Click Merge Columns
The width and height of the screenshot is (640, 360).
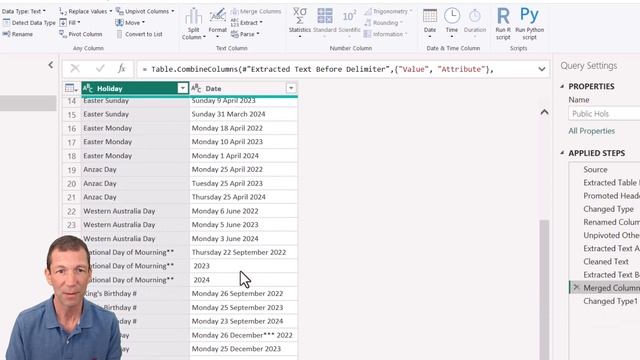click(x=256, y=11)
